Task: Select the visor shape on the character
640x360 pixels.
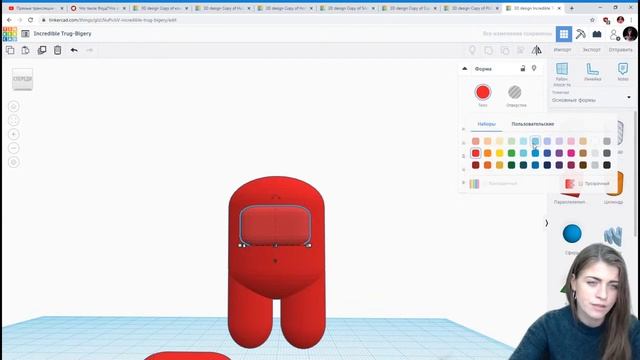Action: click(x=275, y=225)
